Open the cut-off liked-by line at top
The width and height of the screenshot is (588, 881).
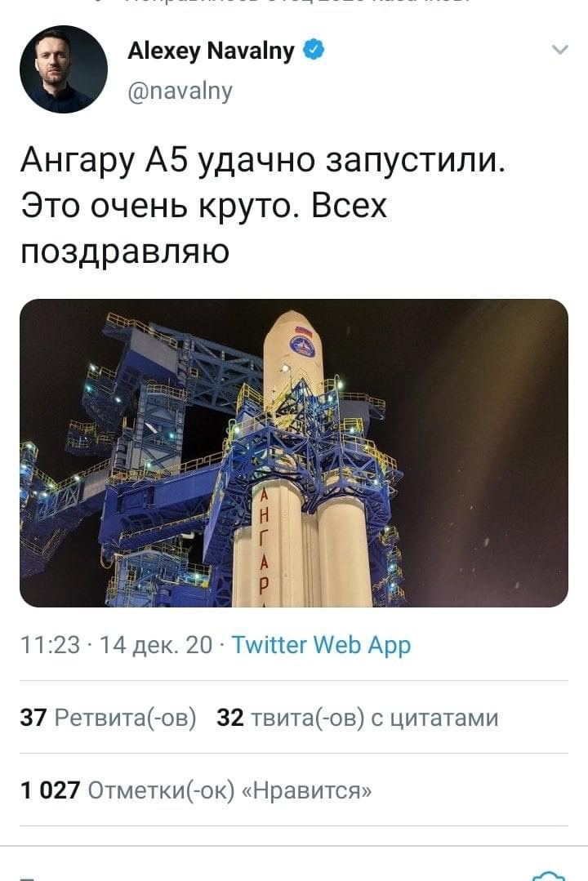pos(281,2)
